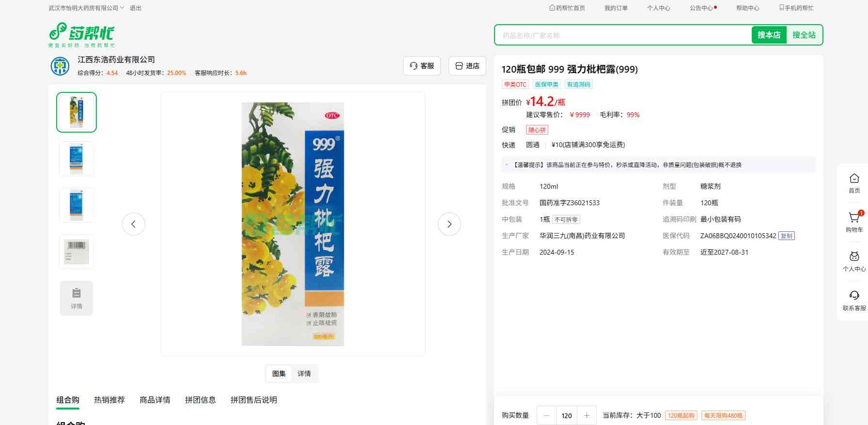This screenshot has width=868, height=425.
Task: Select the barcode thumbnail image
Action: [x=77, y=252]
